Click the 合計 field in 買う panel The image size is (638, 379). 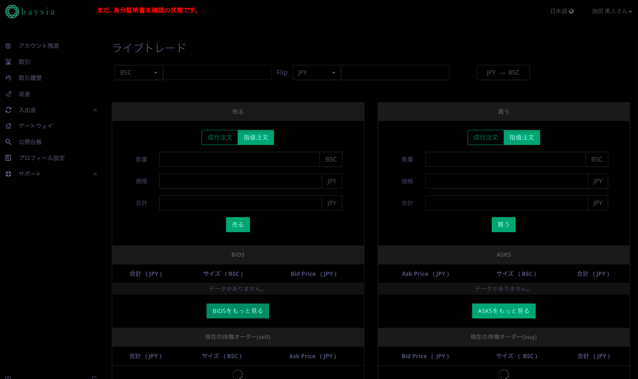point(507,203)
